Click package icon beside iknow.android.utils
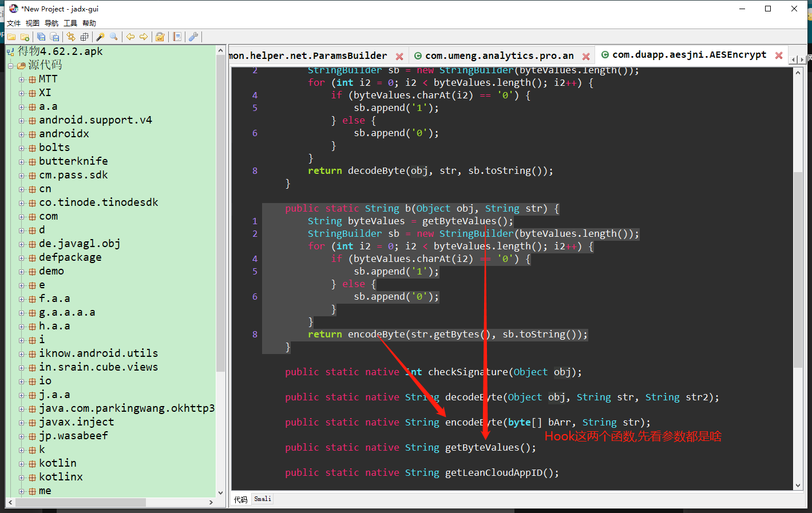Image resolution: width=812 pixels, height=513 pixels. (x=32, y=354)
